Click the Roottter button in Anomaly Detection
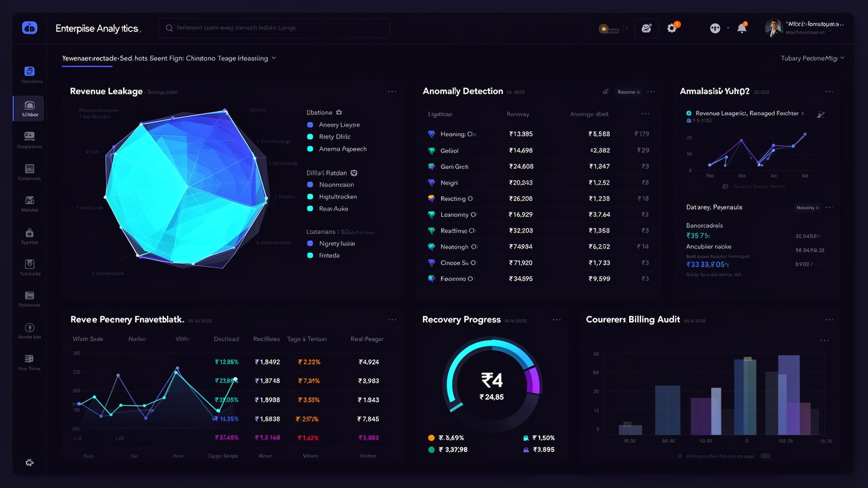 point(628,92)
